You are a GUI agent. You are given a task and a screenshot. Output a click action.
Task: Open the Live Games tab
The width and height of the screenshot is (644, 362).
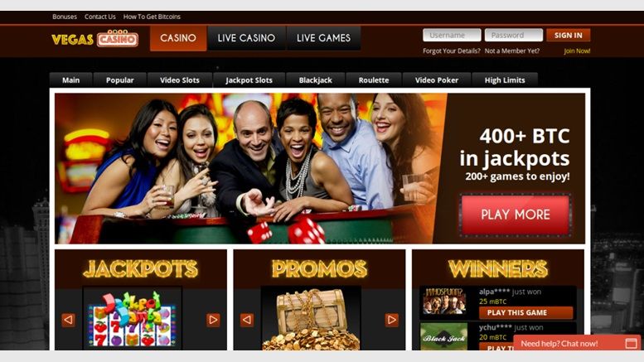[x=323, y=38]
